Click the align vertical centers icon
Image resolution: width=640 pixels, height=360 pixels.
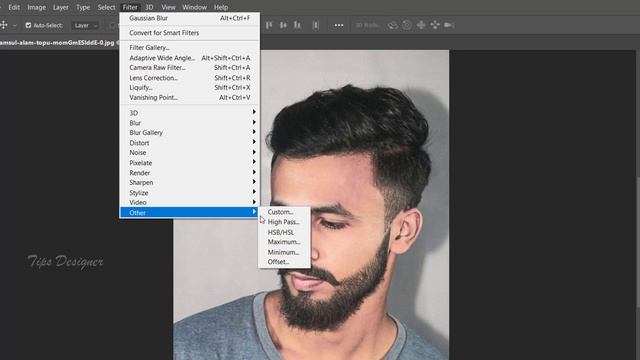pos(283,25)
